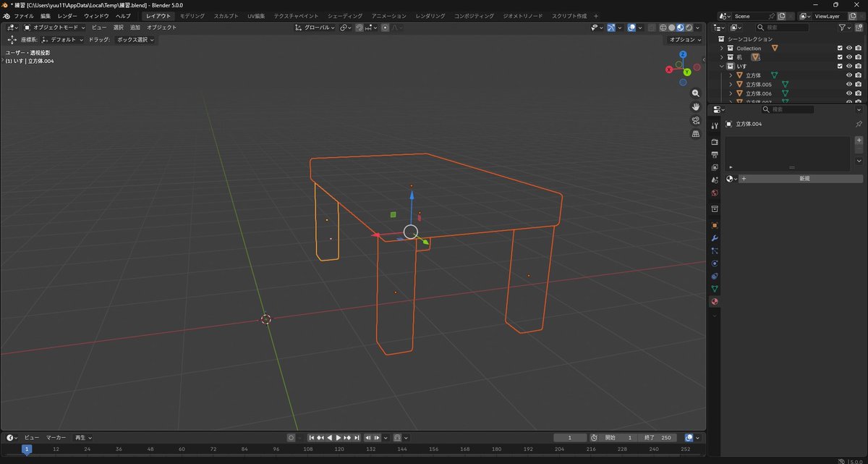
Task: Open the Render properties tab
Action: point(715,142)
